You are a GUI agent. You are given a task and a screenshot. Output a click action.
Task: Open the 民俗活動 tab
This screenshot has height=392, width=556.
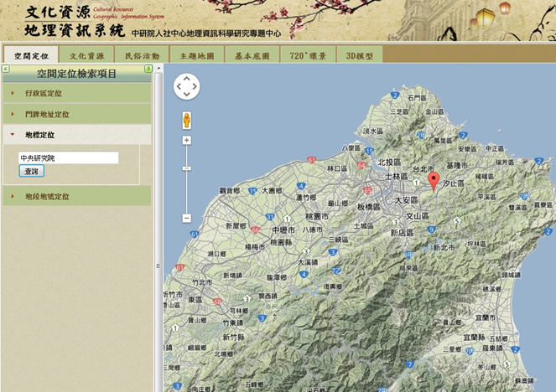tap(142, 55)
